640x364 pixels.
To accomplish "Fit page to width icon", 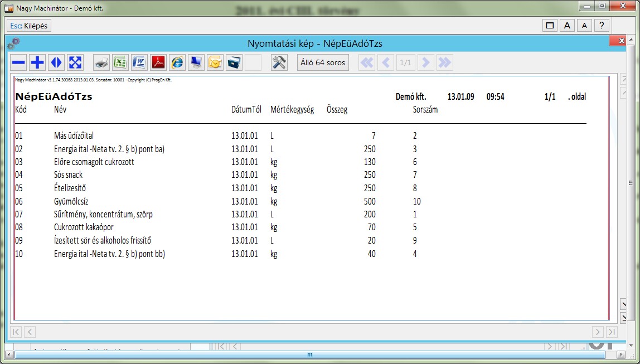I will tap(56, 63).
